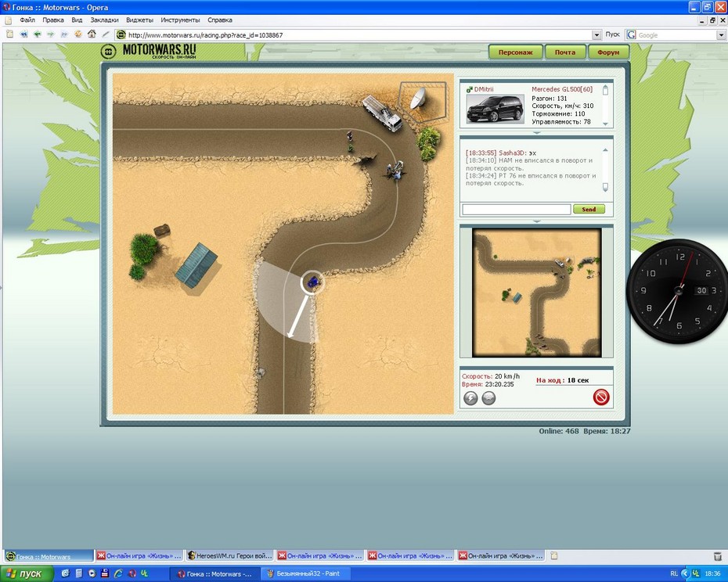Screen dimensions: 728x582
Task: Expand the address bar history dropdown
Action: (597, 35)
